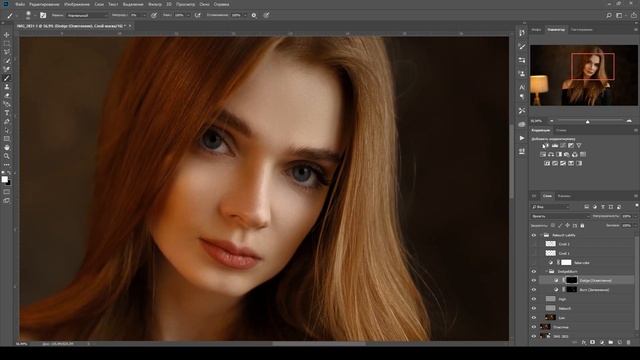Image resolution: width=640 pixels, height=360 pixels.
Task: Select the Clone Stamp tool
Action: coord(7,87)
